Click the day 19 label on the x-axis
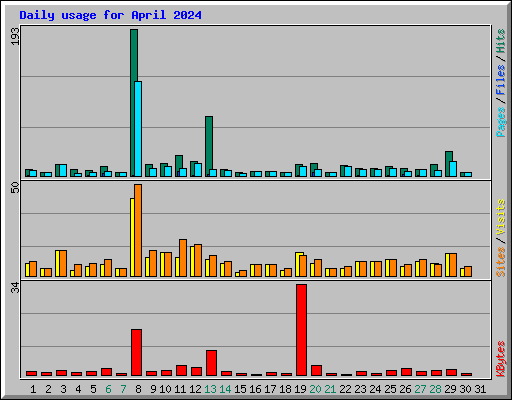This screenshot has width=512, height=400. tap(301, 389)
